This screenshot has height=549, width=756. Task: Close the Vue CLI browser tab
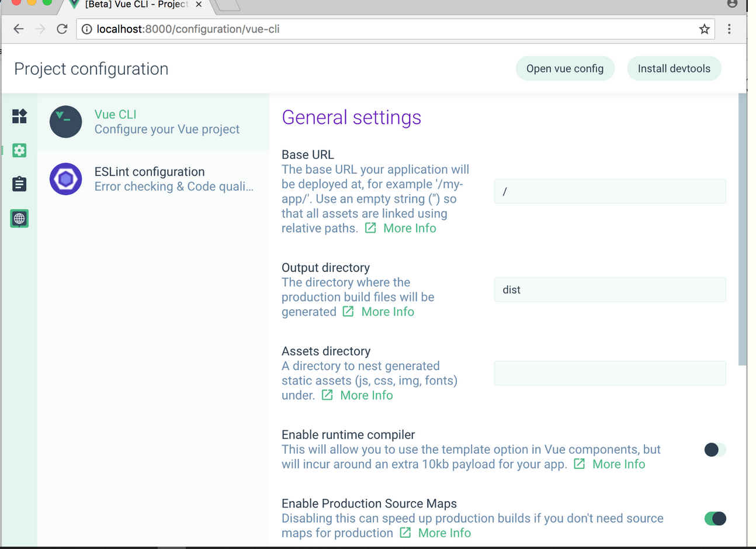(x=199, y=5)
